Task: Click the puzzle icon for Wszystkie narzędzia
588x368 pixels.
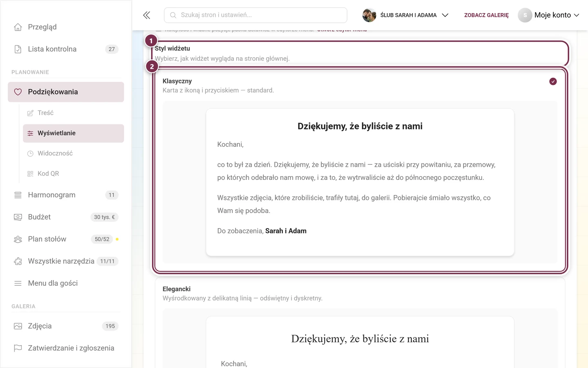Action: click(x=18, y=261)
